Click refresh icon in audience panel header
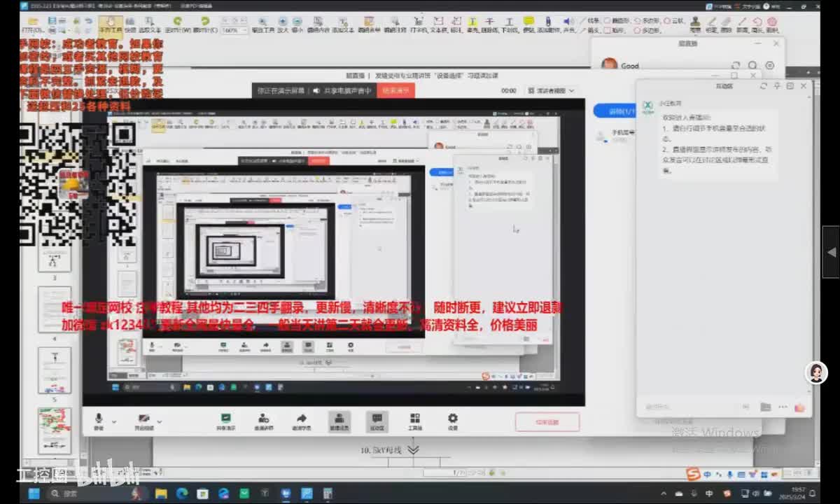The width and height of the screenshot is (840, 504). pyautogui.click(x=736, y=65)
